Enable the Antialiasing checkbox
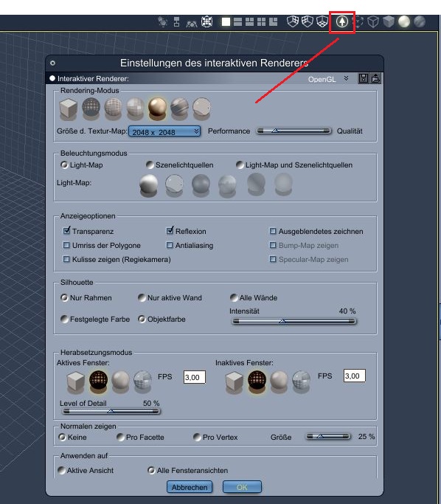 tap(170, 245)
